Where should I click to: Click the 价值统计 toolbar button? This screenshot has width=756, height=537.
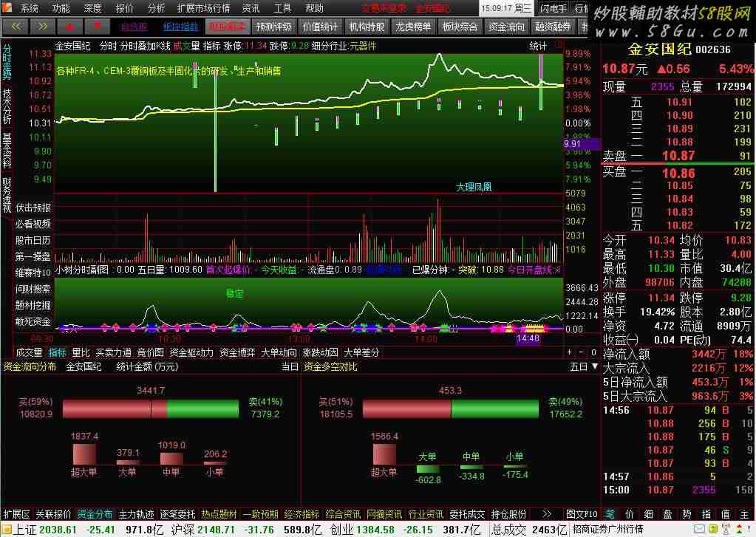click(320, 27)
